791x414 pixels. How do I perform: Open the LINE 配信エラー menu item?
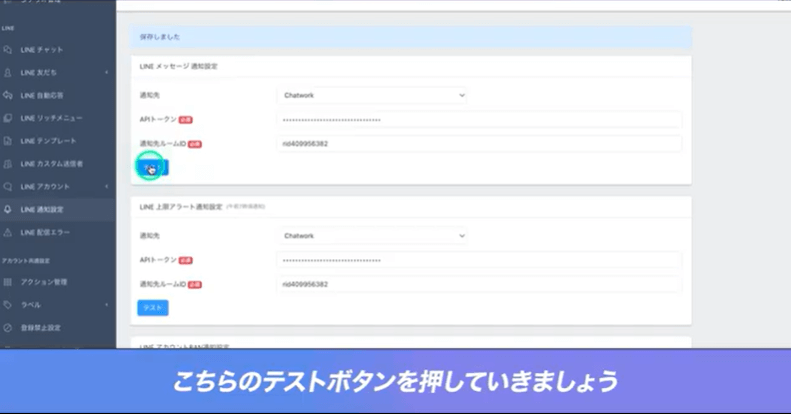(x=48, y=233)
